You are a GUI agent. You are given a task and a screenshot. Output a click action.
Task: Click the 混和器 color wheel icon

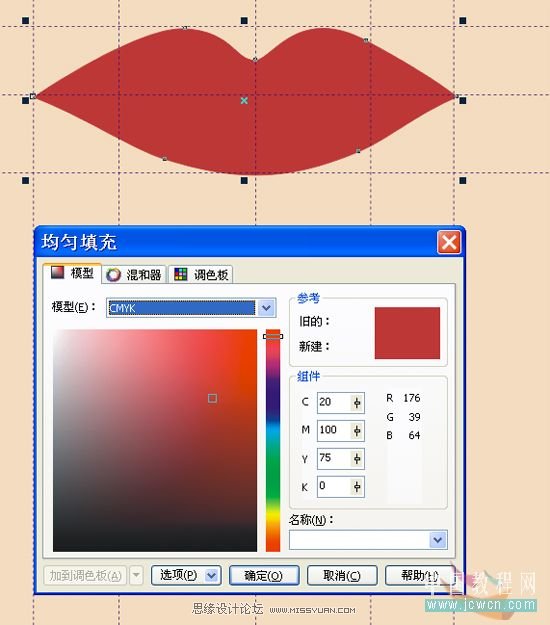(x=113, y=275)
